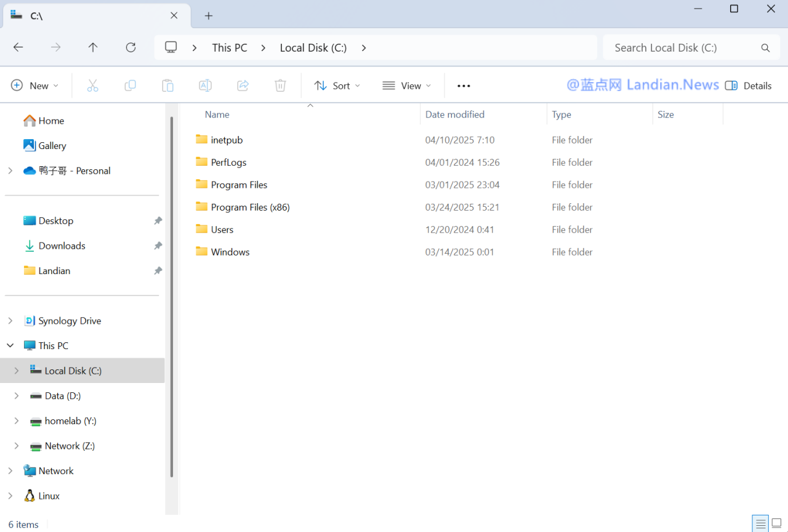Open the View dropdown

coord(406,86)
